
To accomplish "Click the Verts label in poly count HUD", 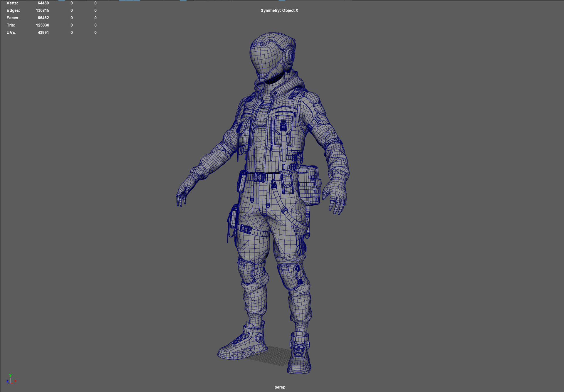I will click(12, 3).
